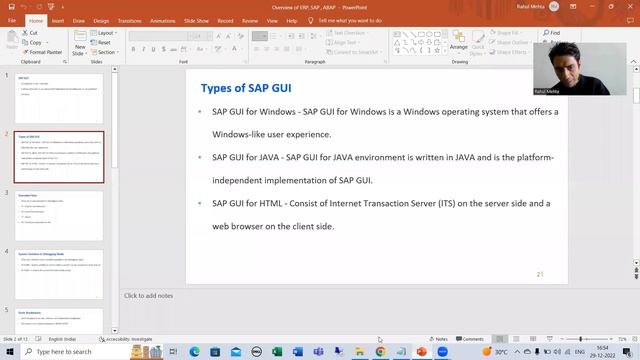Click the zoom out minus button
The height and width of the screenshot is (360, 640).
pyautogui.click(x=562, y=339)
